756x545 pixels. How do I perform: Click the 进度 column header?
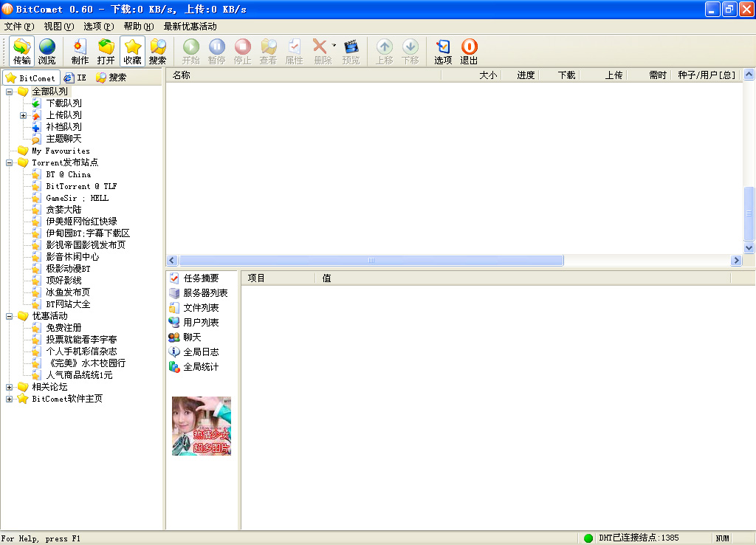[x=520, y=75]
